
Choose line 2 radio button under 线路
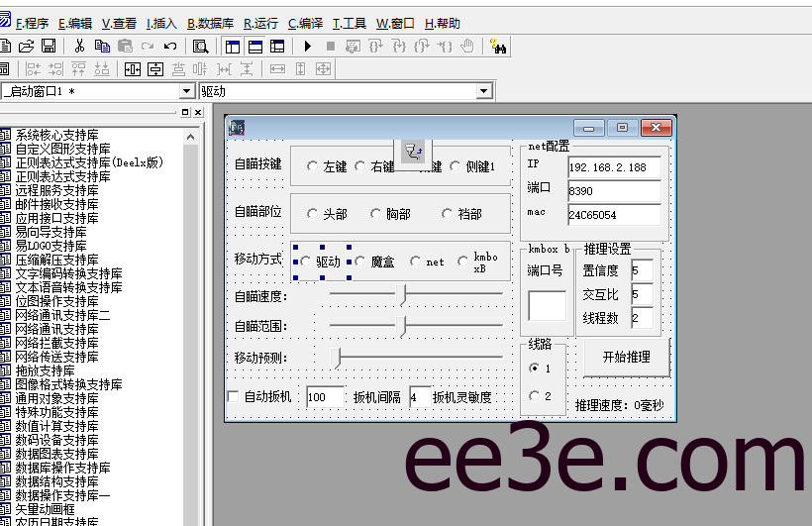click(535, 395)
